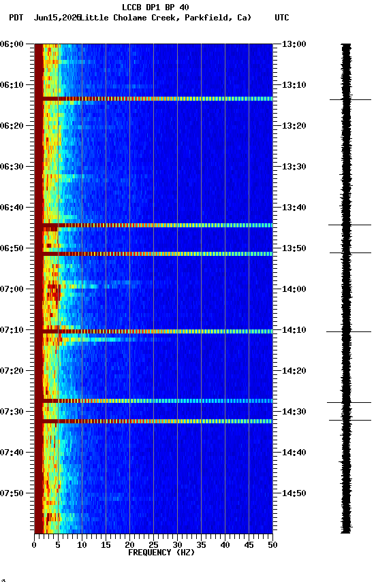The width and height of the screenshot is (376, 588).
Task: Click the '07:30' PDT time label
Action: point(12,412)
